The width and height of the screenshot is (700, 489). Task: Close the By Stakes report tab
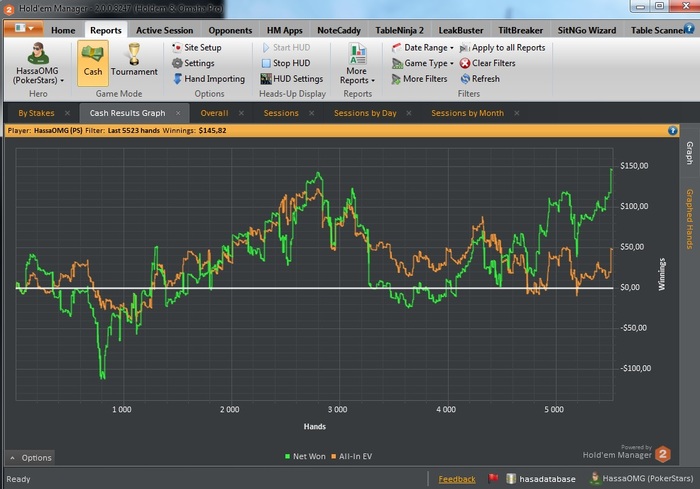(x=67, y=113)
